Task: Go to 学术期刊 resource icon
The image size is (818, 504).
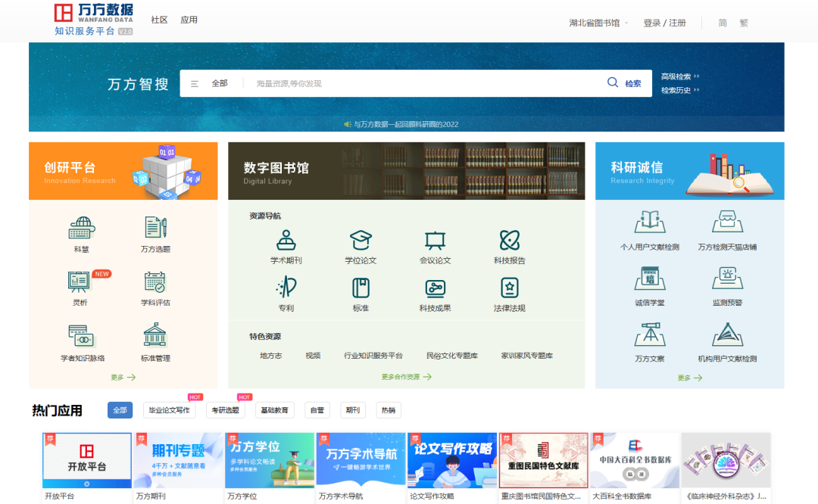Action: [x=286, y=241]
